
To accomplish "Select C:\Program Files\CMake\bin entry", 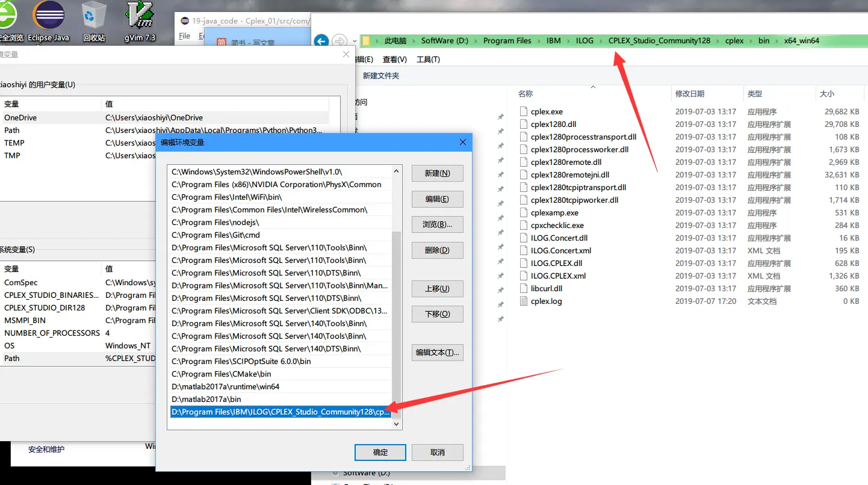I will tap(281, 374).
